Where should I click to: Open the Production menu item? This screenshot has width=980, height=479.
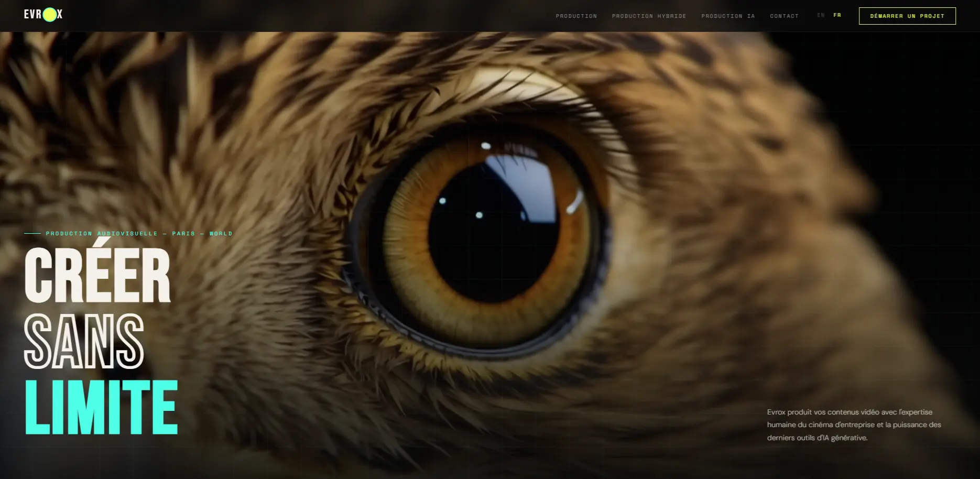tap(576, 16)
